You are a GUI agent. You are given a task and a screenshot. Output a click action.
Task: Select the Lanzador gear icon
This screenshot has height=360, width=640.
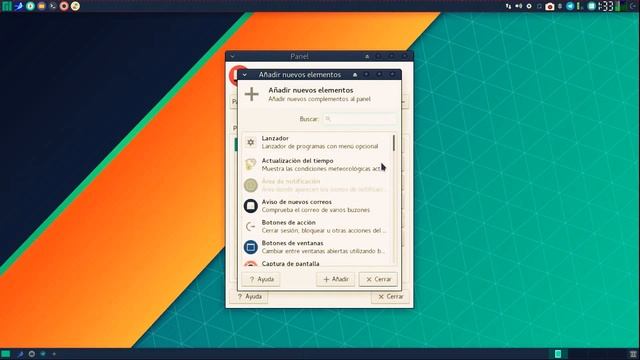251,142
